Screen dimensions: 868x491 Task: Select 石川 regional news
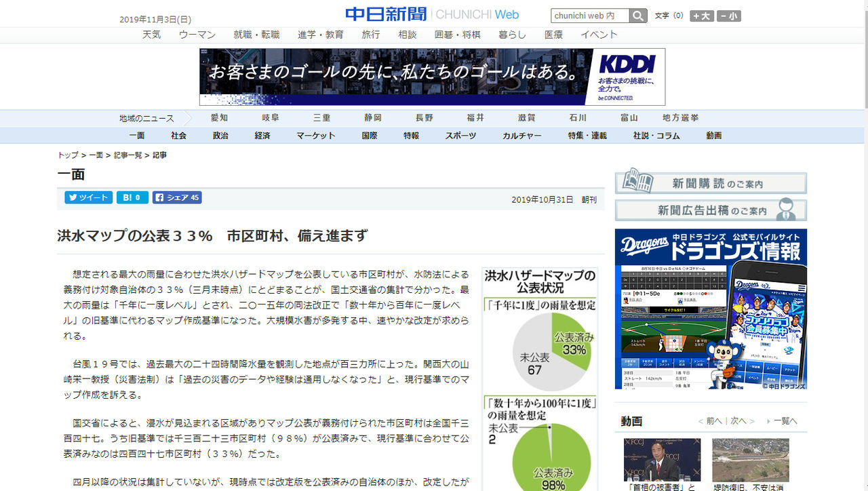(x=578, y=118)
